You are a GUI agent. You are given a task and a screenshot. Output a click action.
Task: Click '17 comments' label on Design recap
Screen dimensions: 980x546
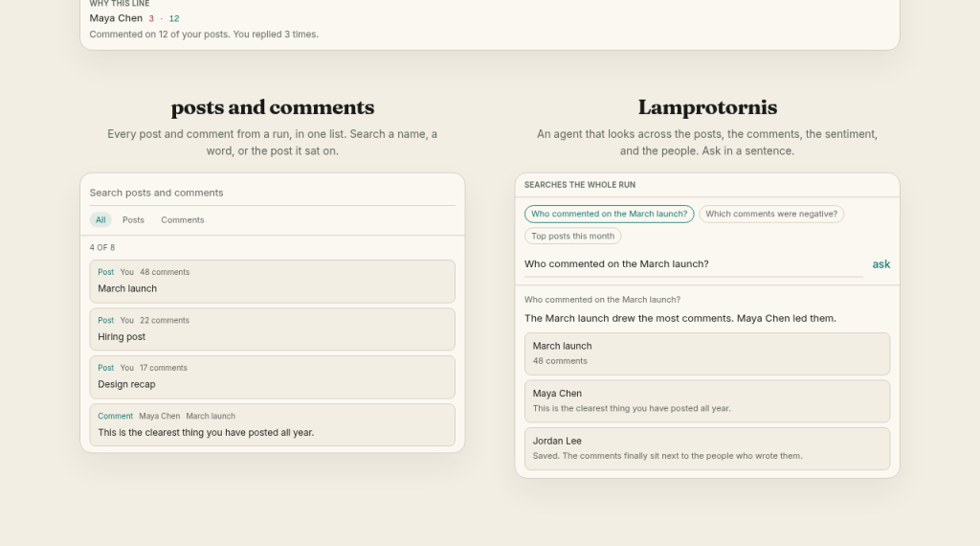pyautogui.click(x=163, y=368)
